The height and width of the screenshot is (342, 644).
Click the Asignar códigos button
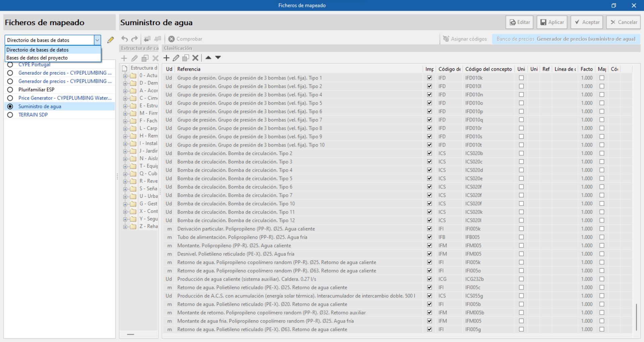pos(465,39)
